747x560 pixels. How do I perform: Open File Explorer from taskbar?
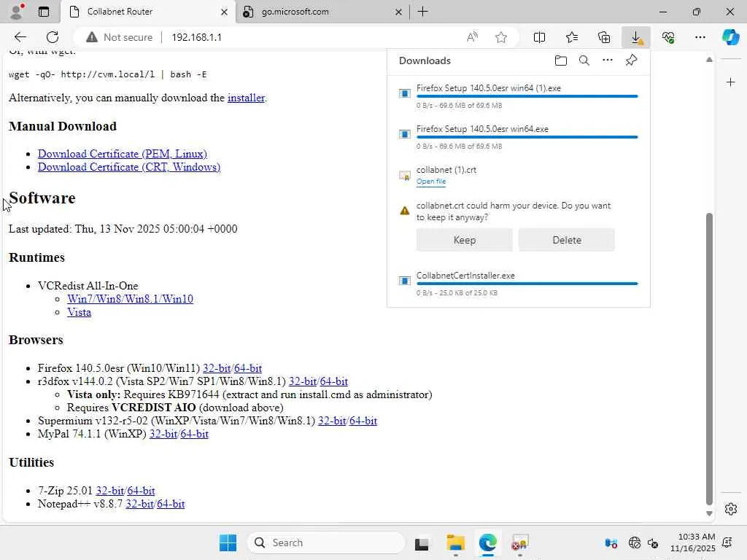click(455, 542)
